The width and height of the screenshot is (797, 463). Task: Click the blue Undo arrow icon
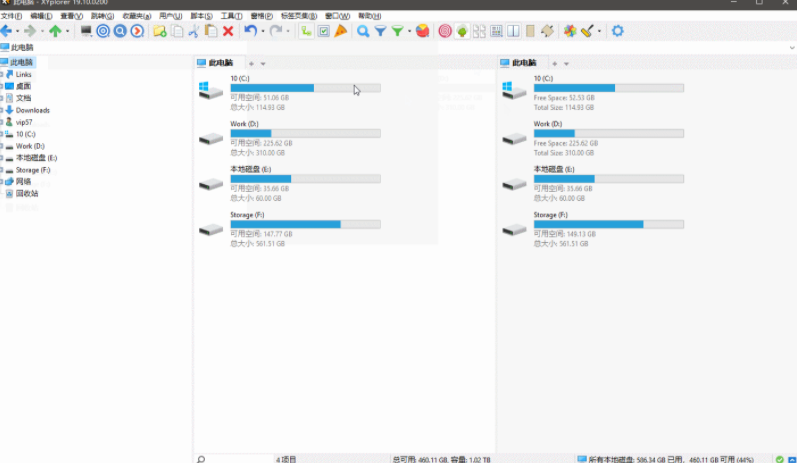(x=250, y=31)
